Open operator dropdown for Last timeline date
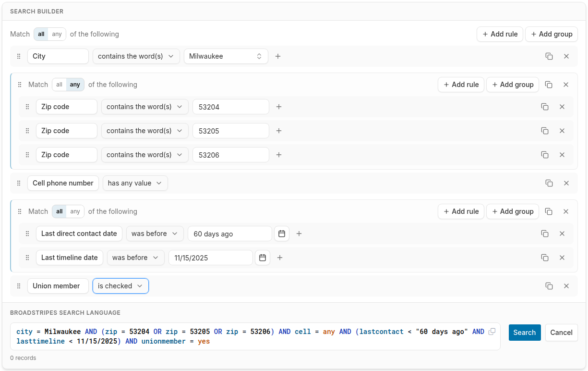This screenshot has height=371, width=588. [136, 258]
